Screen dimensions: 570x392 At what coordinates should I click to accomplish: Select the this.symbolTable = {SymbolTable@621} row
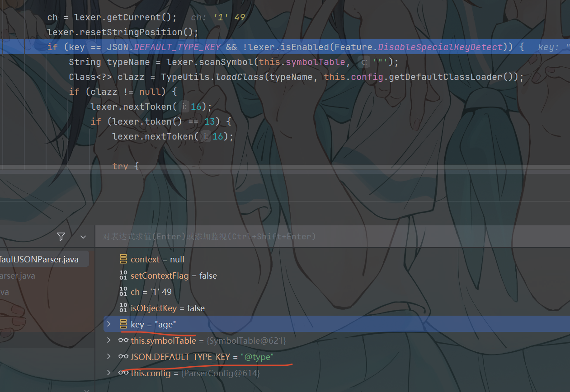pos(337,341)
